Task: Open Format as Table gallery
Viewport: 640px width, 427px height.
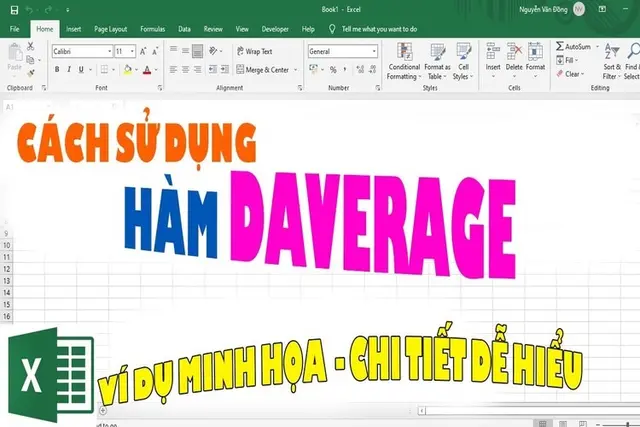Action: pyautogui.click(x=437, y=61)
